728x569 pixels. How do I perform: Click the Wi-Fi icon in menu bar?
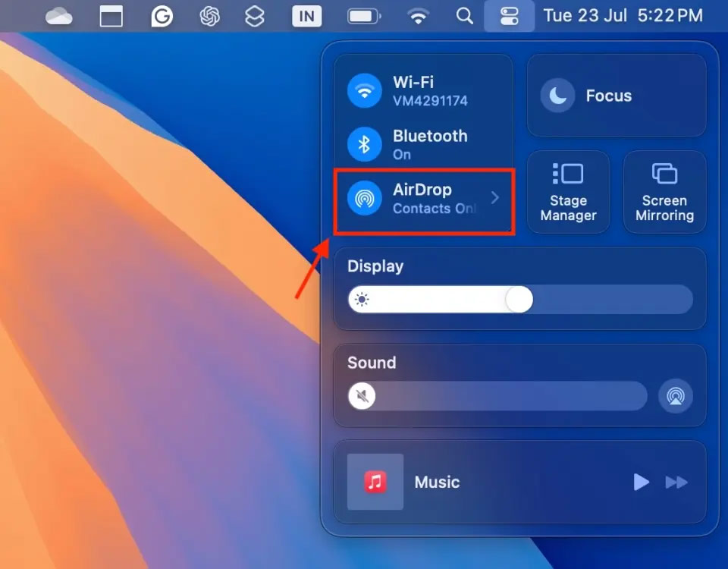tap(416, 15)
